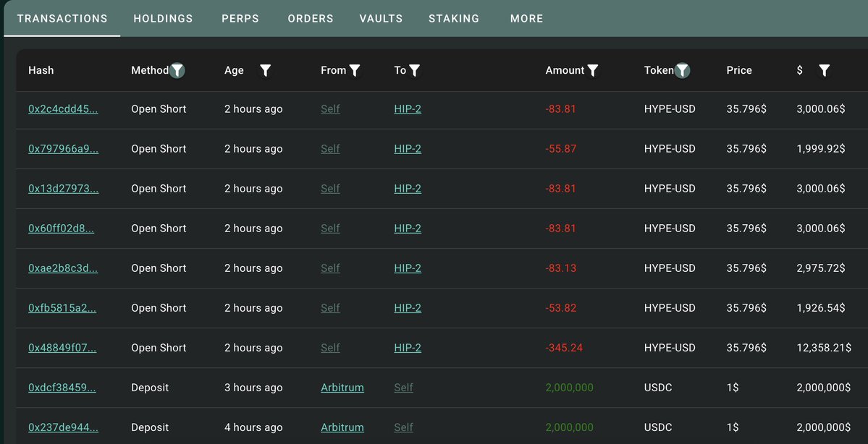Switch to the HOLDINGS tab
868x444 pixels.
click(x=163, y=18)
